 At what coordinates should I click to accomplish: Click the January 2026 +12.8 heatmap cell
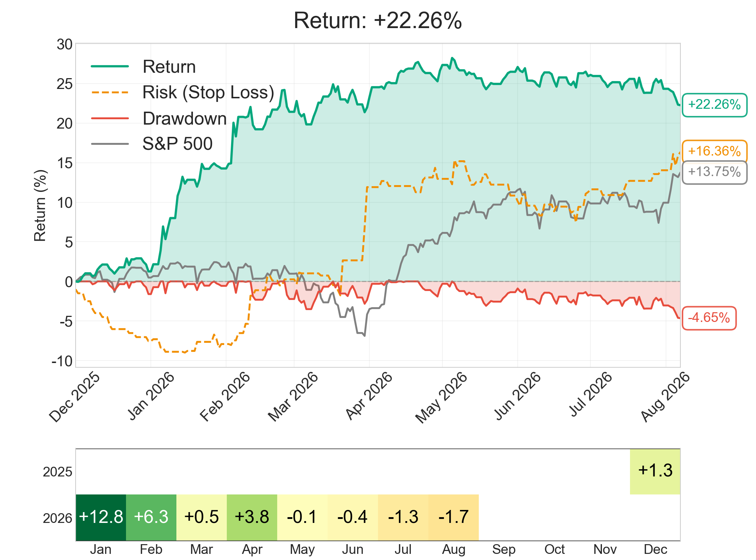(x=101, y=517)
